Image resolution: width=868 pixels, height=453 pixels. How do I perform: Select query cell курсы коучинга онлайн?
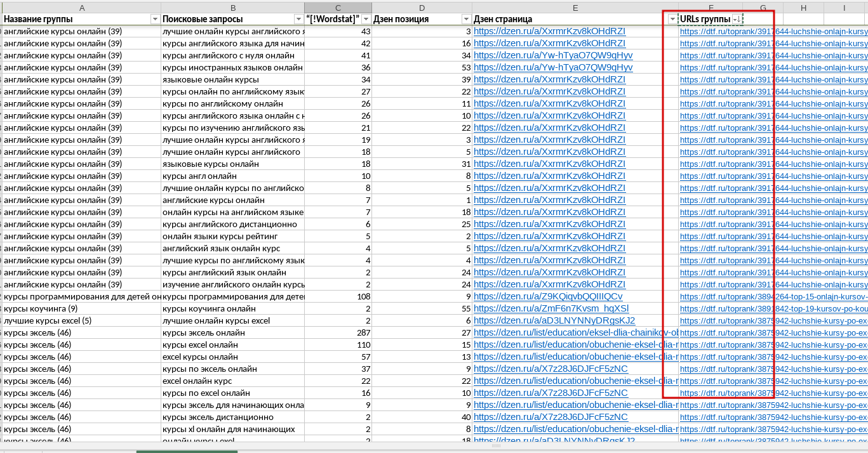coord(232,308)
